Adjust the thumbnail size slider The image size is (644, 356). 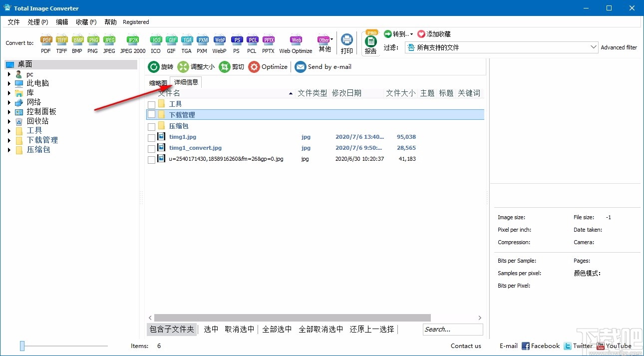(22, 346)
